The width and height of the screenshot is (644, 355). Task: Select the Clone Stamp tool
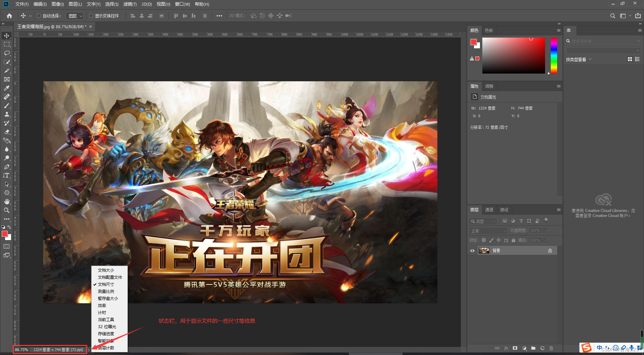[7, 114]
